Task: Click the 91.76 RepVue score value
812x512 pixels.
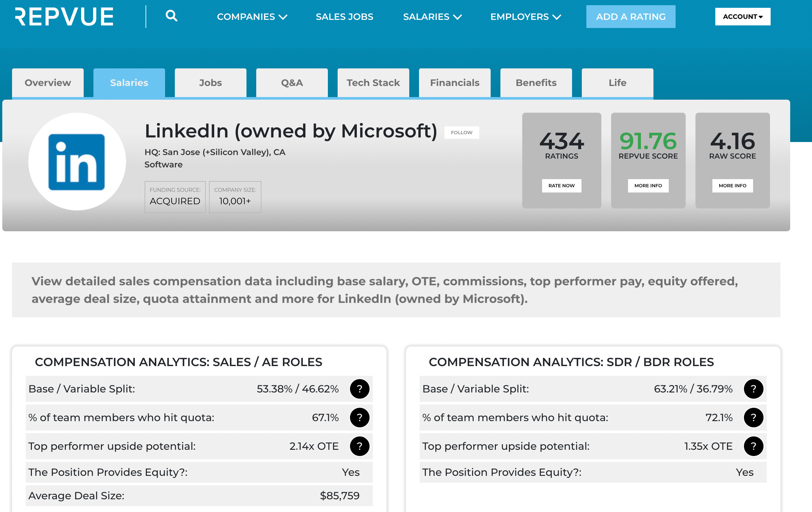Action: (x=648, y=141)
